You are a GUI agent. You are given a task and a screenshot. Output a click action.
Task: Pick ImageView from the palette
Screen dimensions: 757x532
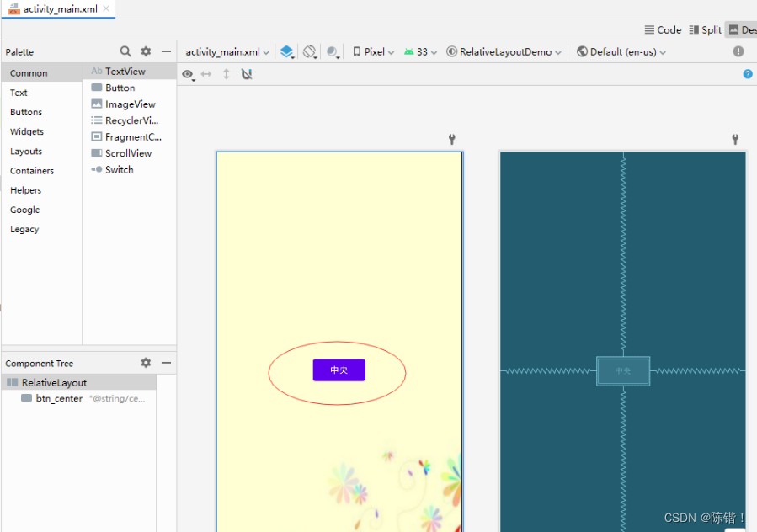[129, 104]
